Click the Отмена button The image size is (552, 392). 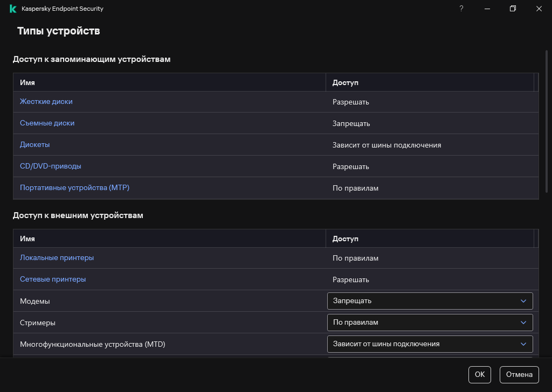coord(519,374)
